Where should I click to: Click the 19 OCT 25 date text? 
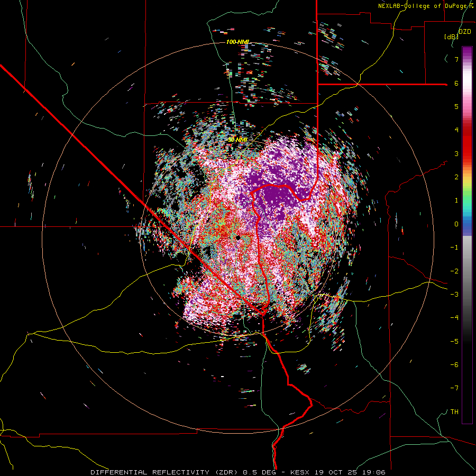pos(336,472)
